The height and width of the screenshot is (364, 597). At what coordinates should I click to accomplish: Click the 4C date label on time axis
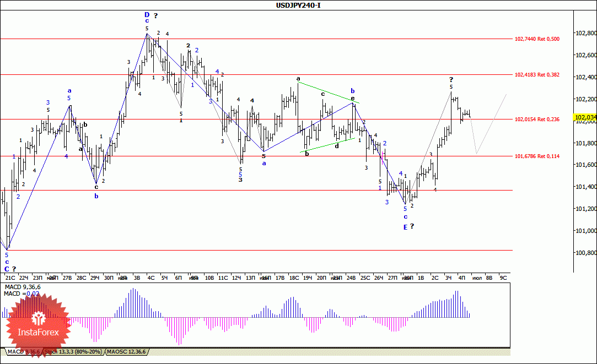pyautogui.click(x=151, y=278)
